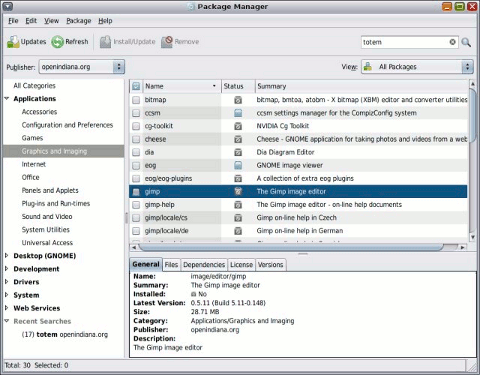The height and width of the screenshot is (375, 480).
Task: Collapse the Applications category tree
Action: 7,99
